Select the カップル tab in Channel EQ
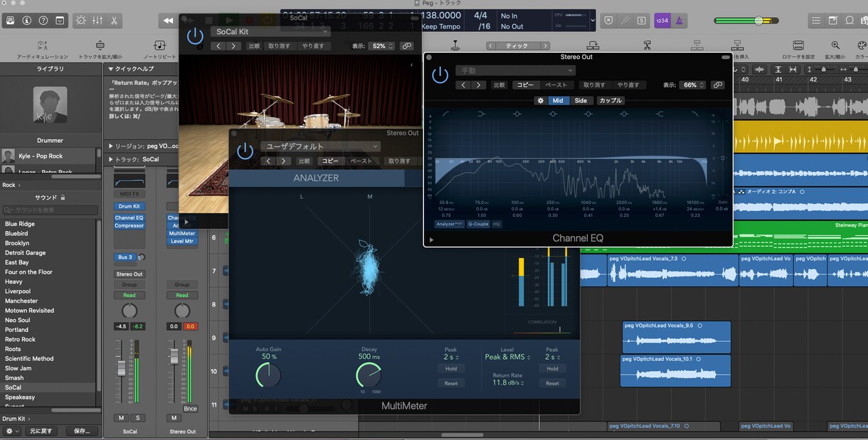This screenshot has height=440, width=868. (x=610, y=100)
